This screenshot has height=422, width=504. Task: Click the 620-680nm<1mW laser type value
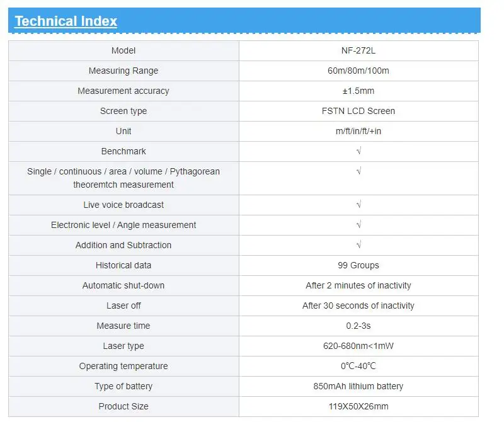[x=358, y=346]
